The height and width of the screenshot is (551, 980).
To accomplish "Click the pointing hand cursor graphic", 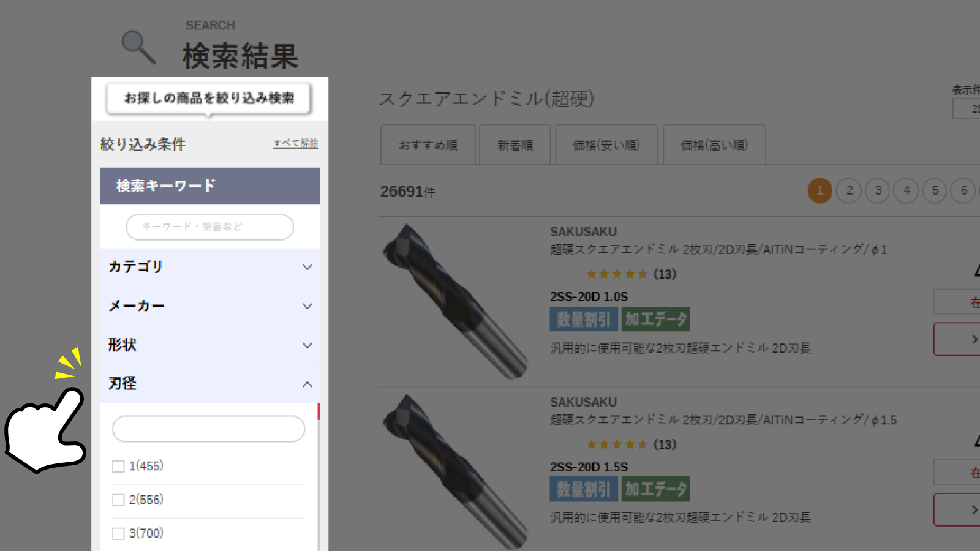I will 46,429.
